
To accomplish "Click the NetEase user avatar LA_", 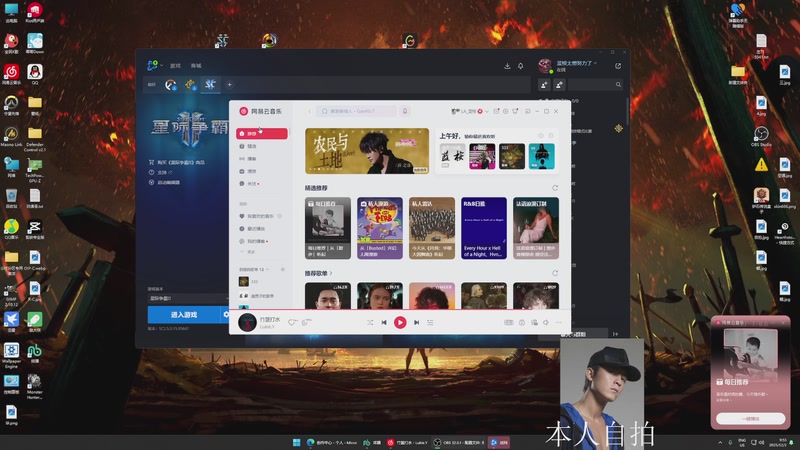I will coord(455,111).
